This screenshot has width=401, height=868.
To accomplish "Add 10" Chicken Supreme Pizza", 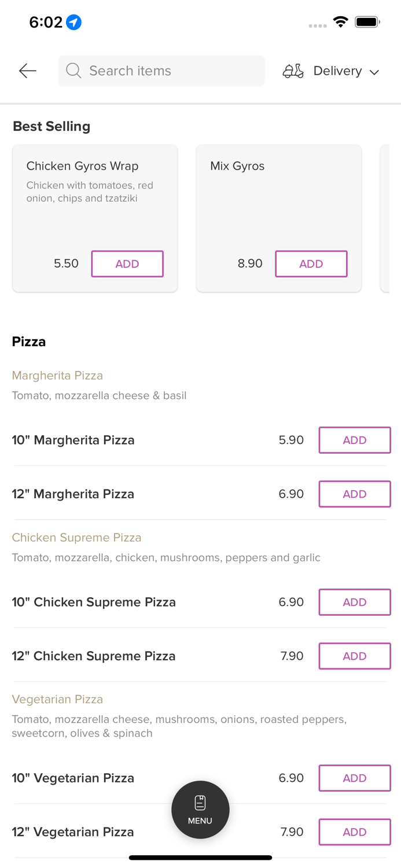I will [x=354, y=602].
